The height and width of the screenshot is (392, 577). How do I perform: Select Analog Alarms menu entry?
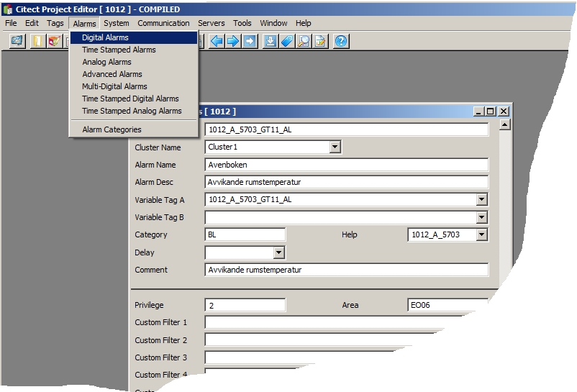(134, 62)
